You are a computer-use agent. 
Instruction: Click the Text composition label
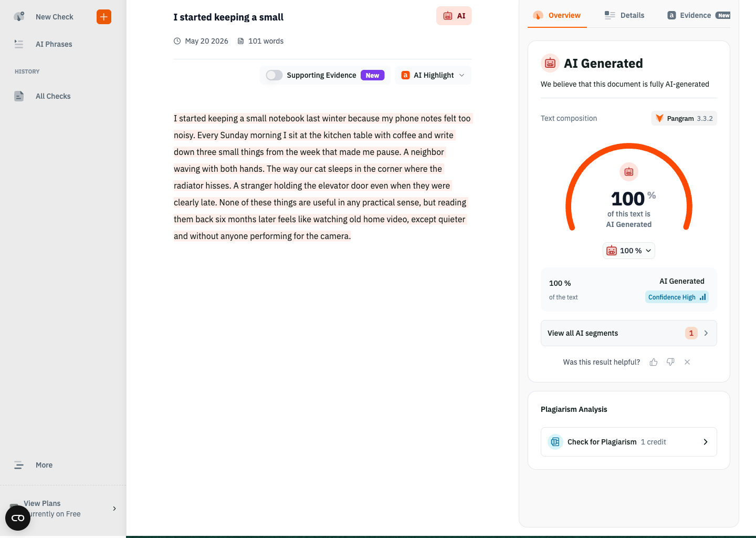pyautogui.click(x=569, y=118)
